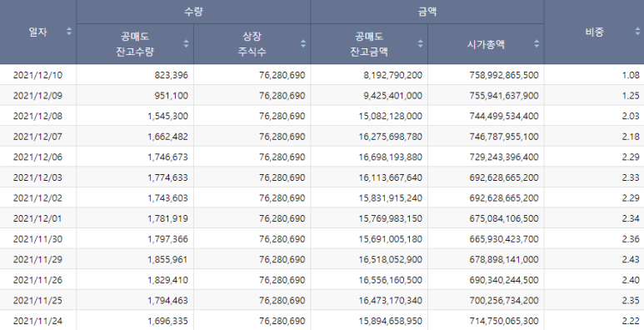Click market cap 665,930,423,700
This screenshot has height=330, width=644.
[504, 239]
